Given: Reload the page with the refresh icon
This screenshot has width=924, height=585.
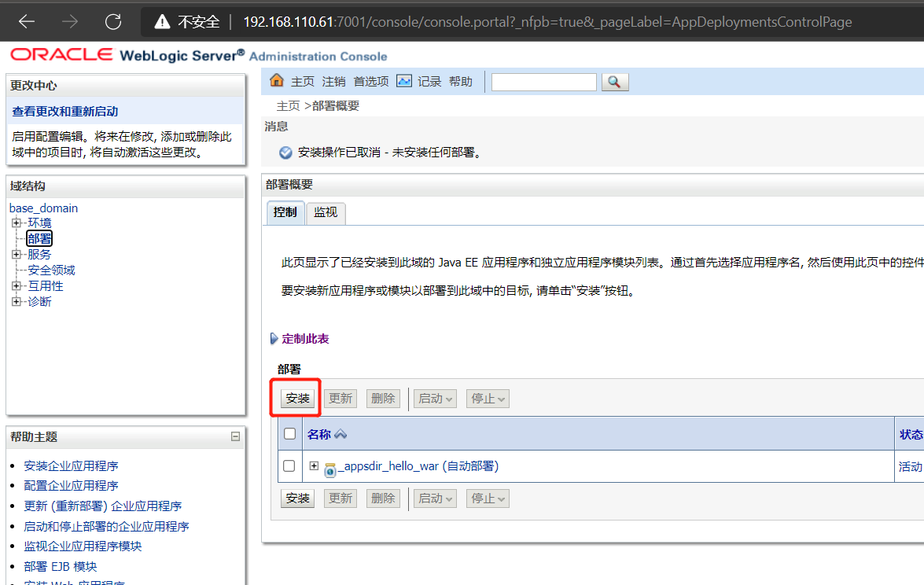Looking at the screenshot, I should pos(113,22).
